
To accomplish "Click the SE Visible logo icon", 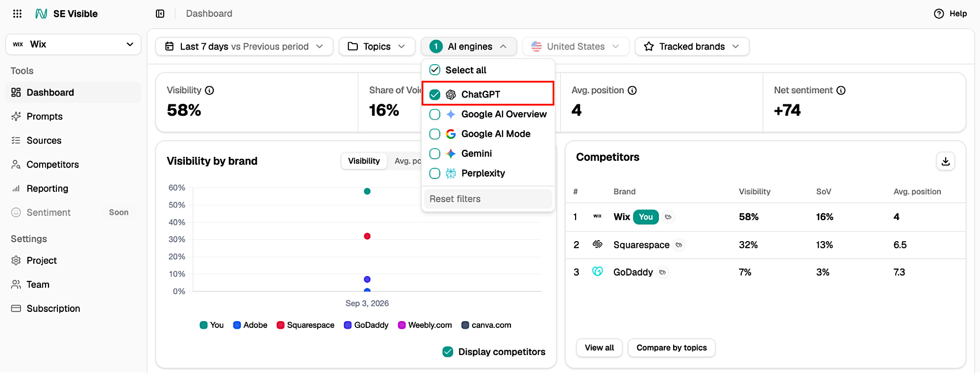I will point(42,14).
